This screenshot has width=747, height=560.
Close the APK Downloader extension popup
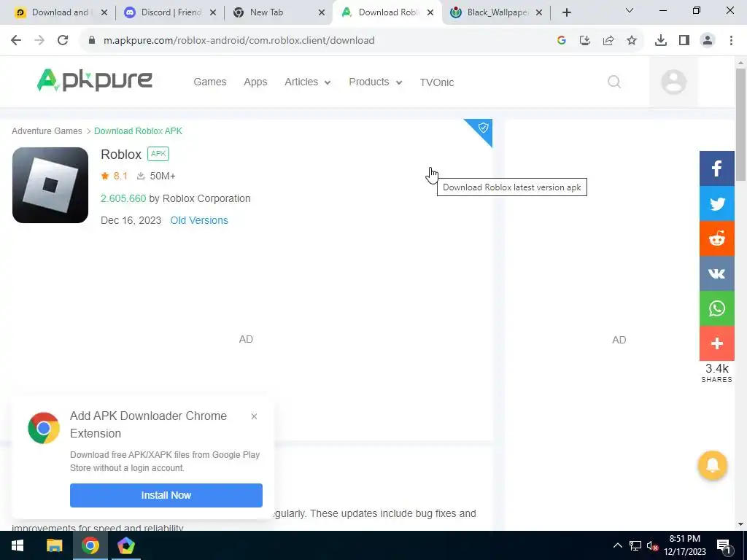[x=254, y=416]
